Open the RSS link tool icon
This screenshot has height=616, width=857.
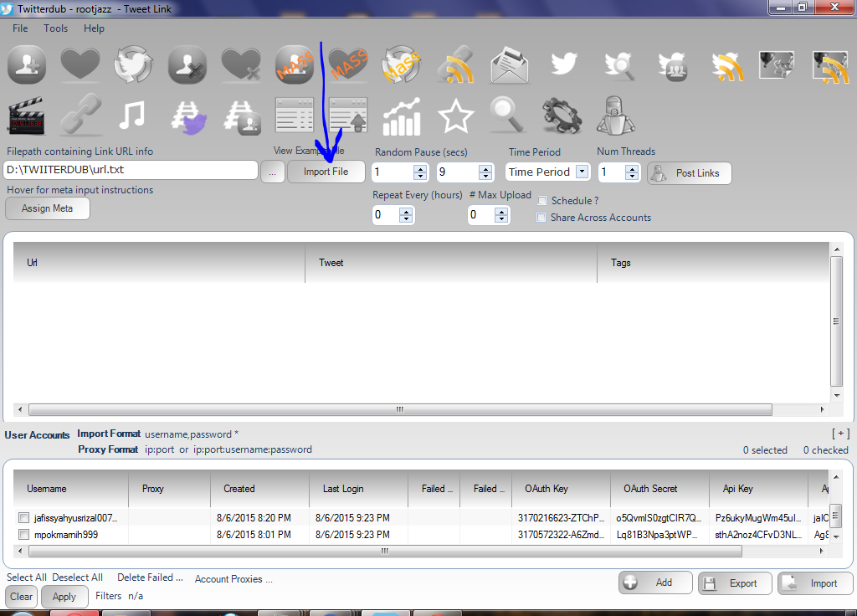coord(456,65)
